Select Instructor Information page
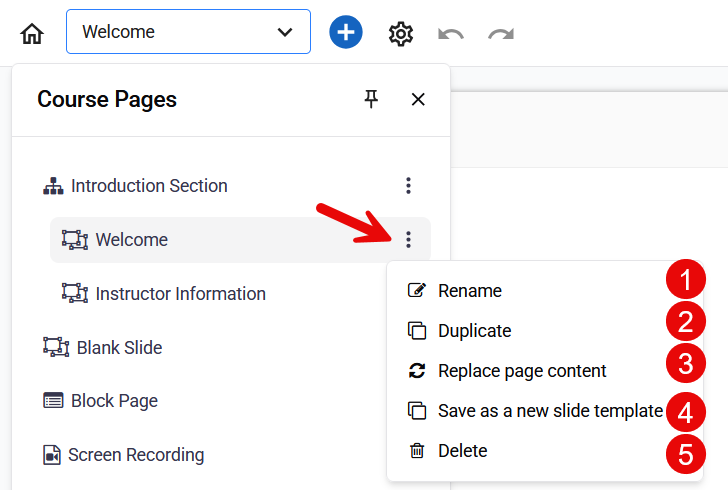The height and width of the screenshot is (490, 728). pos(181,294)
